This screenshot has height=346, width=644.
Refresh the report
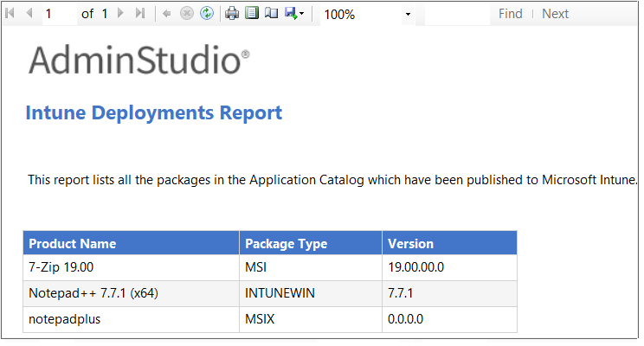[x=206, y=14]
